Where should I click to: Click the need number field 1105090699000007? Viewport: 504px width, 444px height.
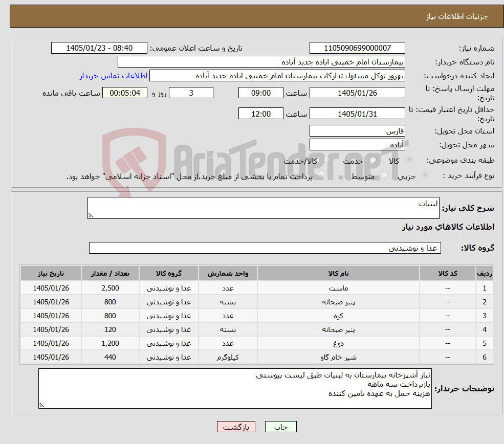pyautogui.click(x=357, y=48)
